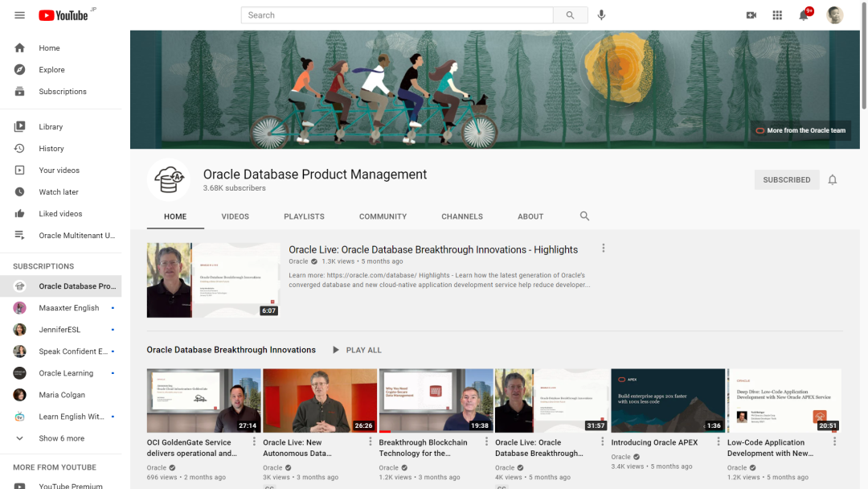Open Maria Colgan subscription
This screenshot has width=868, height=489.
[x=61, y=395]
